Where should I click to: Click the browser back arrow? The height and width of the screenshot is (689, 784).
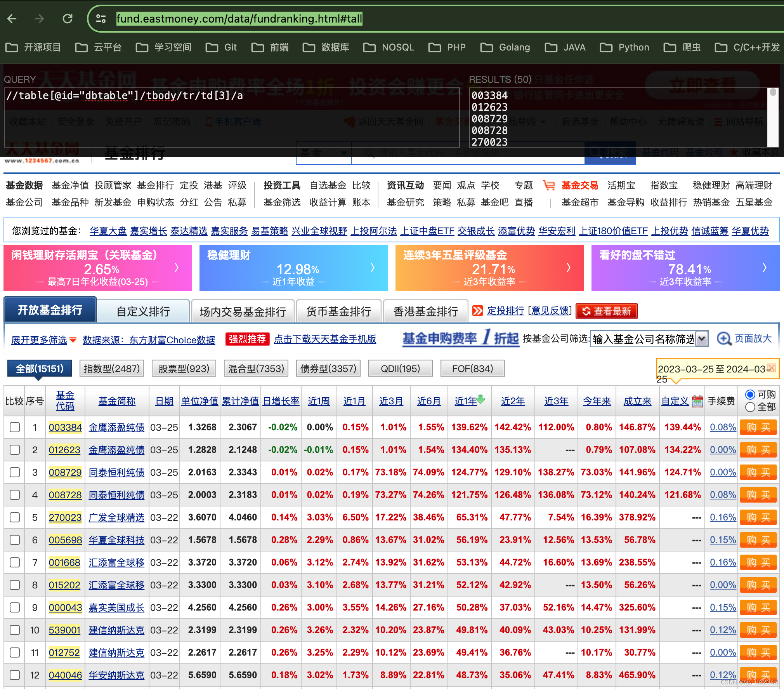click(x=12, y=19)
